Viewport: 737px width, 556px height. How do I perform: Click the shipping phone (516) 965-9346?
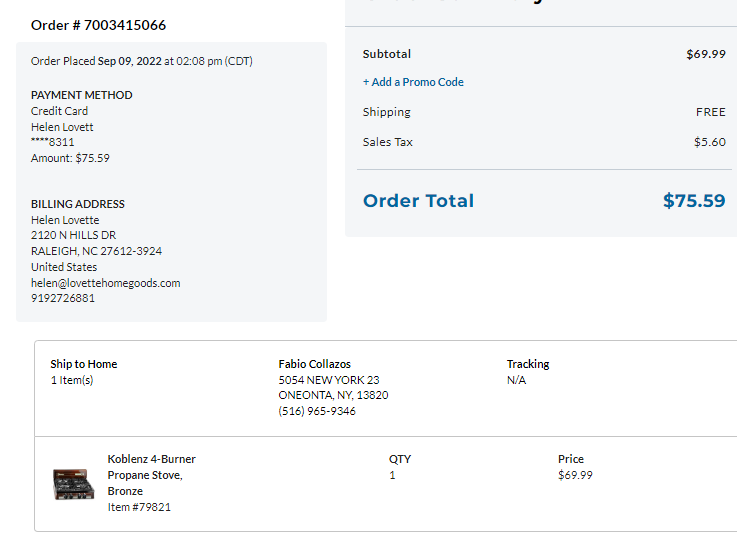(317, 411)
